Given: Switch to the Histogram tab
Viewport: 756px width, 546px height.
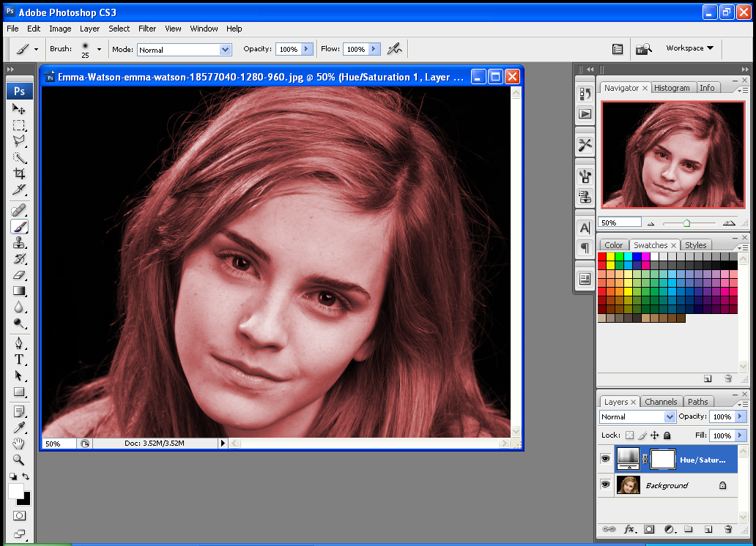Looking at the screenshot, I should (x=672, y=88).
